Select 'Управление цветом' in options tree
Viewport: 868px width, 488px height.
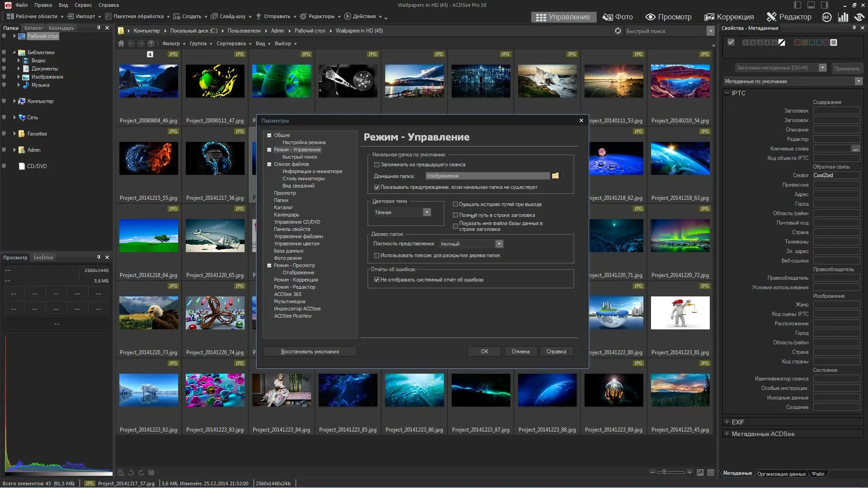pyautogui.click(x=296, y=244)
